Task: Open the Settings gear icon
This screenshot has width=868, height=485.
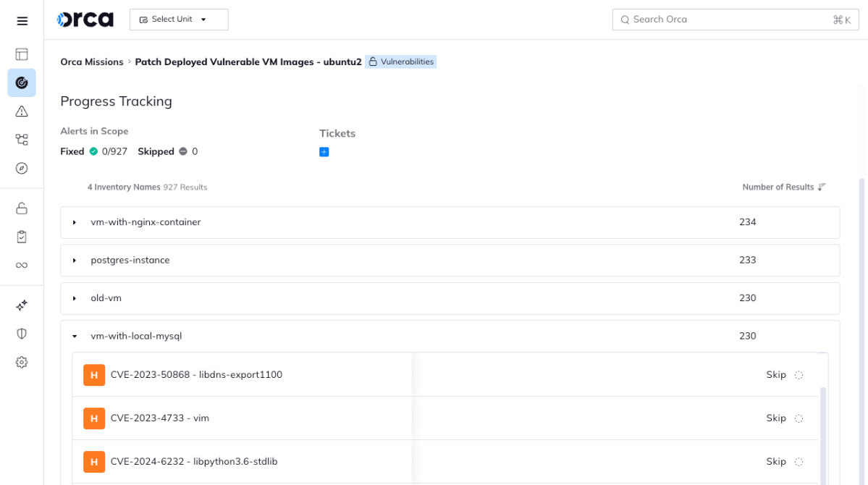Action: coord(22,361)
